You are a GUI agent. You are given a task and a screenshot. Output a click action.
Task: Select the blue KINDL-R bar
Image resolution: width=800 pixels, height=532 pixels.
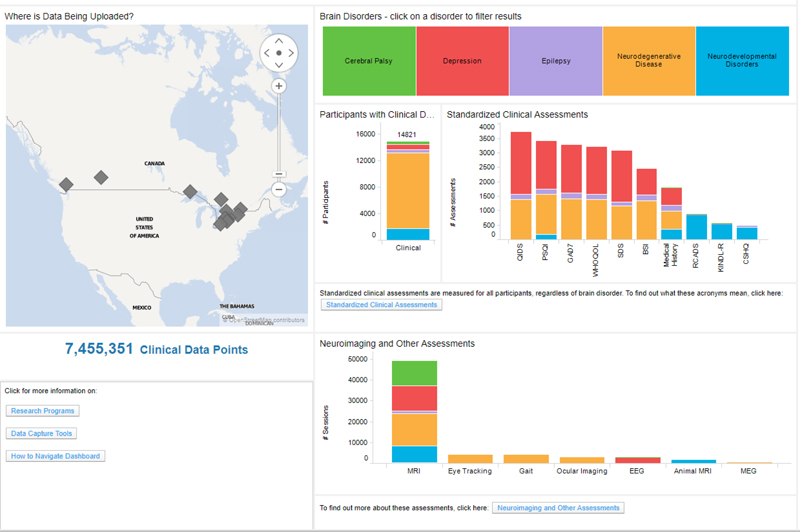tap(721, 232)
